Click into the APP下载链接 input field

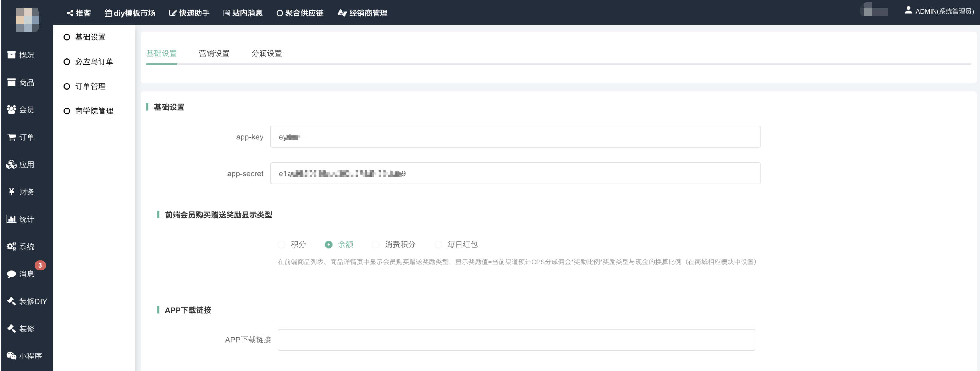coord(516,339)
